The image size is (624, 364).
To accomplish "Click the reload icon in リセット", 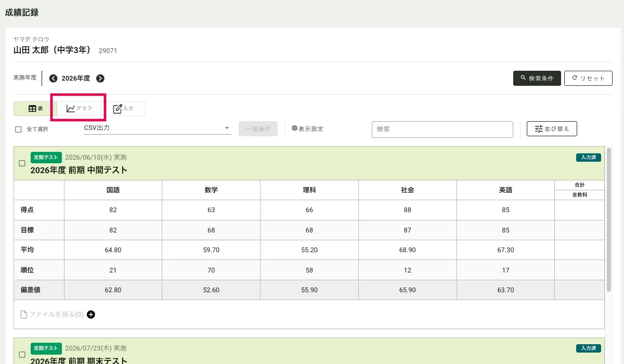I will pyautogui.click(x=575, y=78).
